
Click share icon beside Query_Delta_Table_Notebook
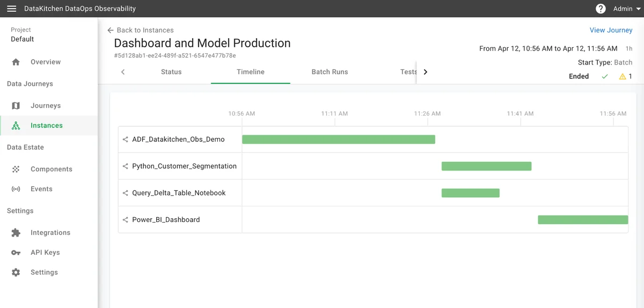[126, 193]
